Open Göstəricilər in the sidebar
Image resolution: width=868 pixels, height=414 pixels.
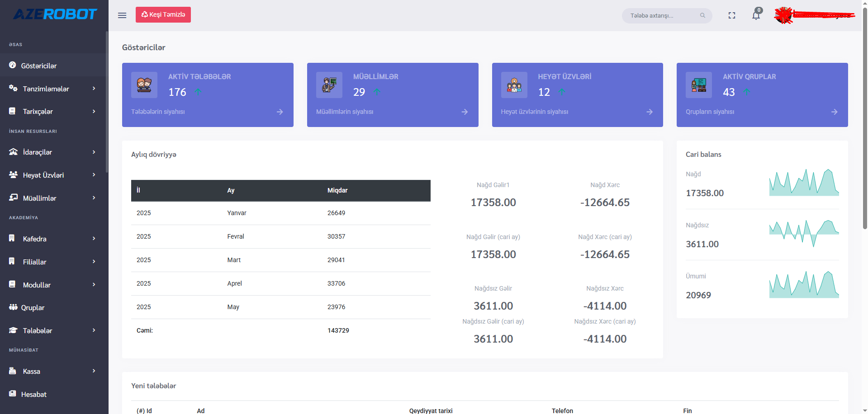[39, 66]
